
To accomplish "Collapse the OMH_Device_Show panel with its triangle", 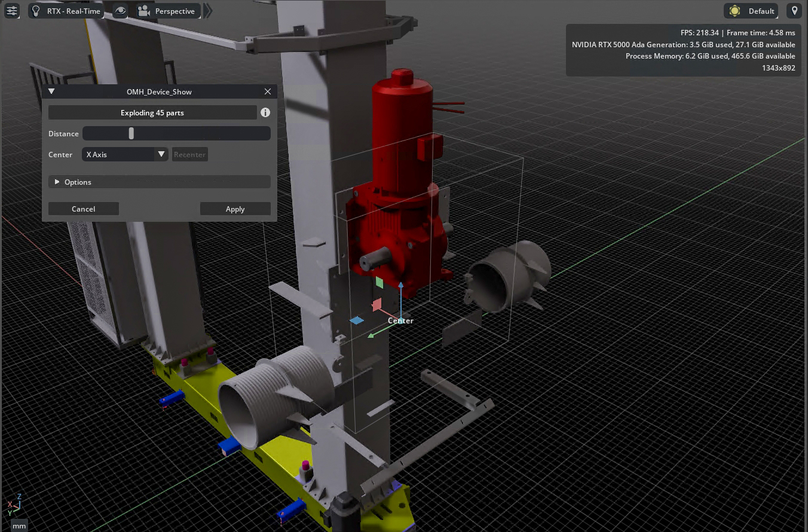I will 51,91.
